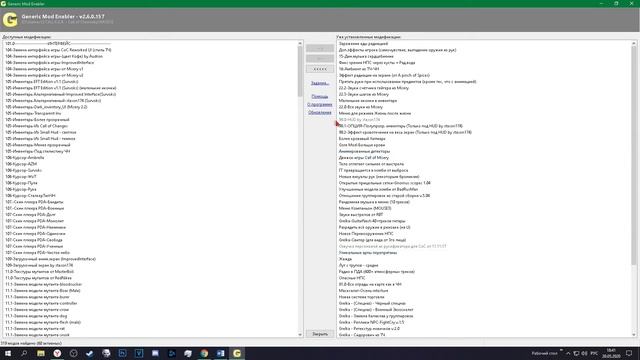The height and width of the screenshot is (360, 640).
Task: Select installed mod '22.3-Звуки шагов из Misery'
Action: [364, 94]
